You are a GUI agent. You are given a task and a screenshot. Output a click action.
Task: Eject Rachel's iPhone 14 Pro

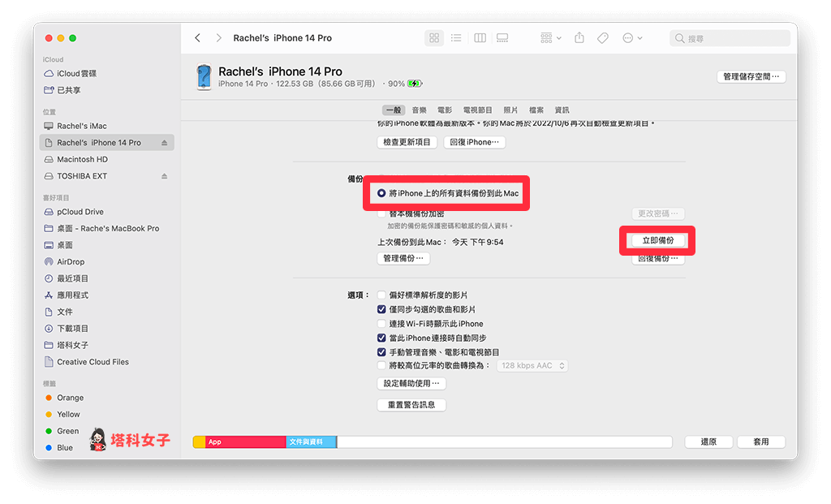coord(164,143)
